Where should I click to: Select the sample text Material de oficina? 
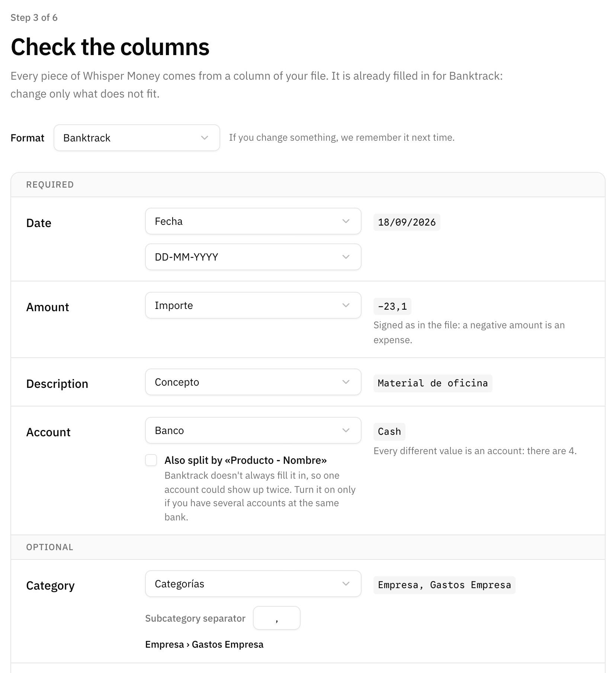(433, 383)
